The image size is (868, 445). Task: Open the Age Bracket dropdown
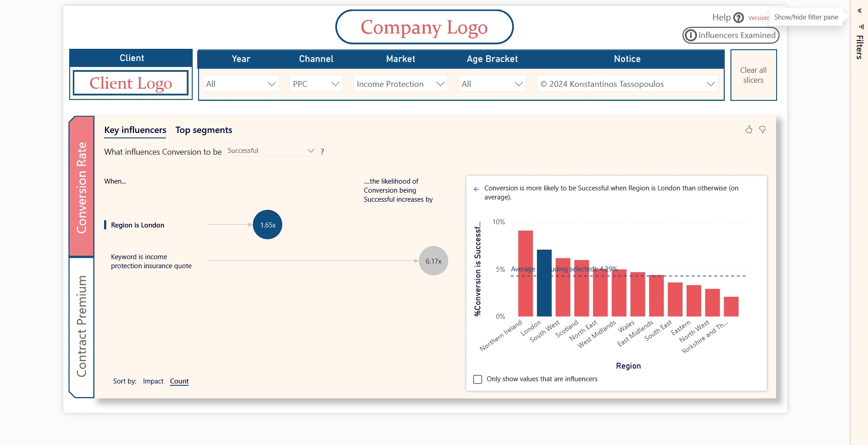492,84
